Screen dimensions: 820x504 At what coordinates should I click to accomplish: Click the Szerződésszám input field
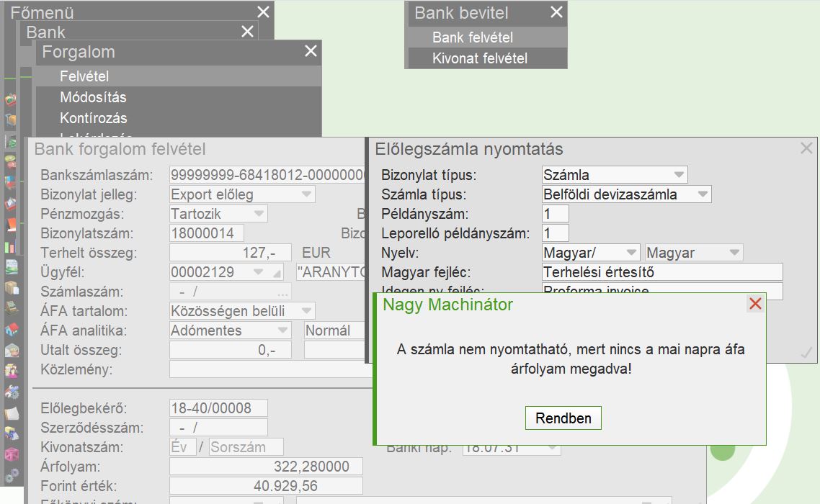(218, 428)
